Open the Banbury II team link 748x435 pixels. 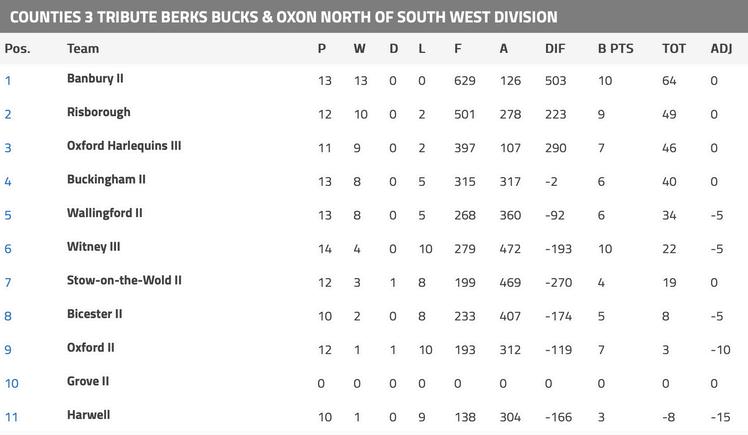click(95, 78)
